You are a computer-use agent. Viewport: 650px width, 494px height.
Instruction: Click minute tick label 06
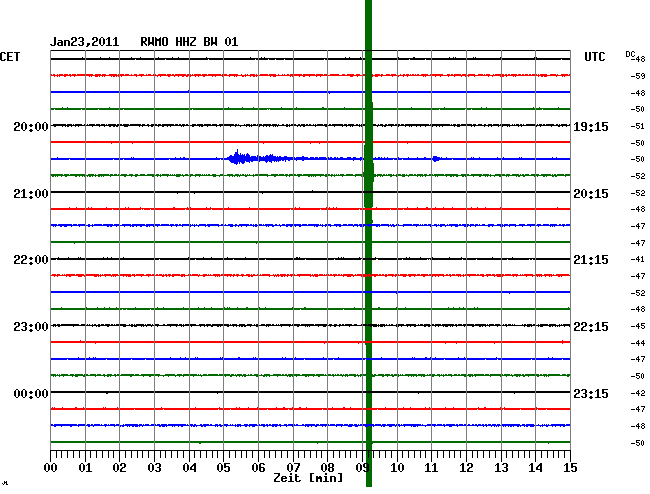click(258, 468)
